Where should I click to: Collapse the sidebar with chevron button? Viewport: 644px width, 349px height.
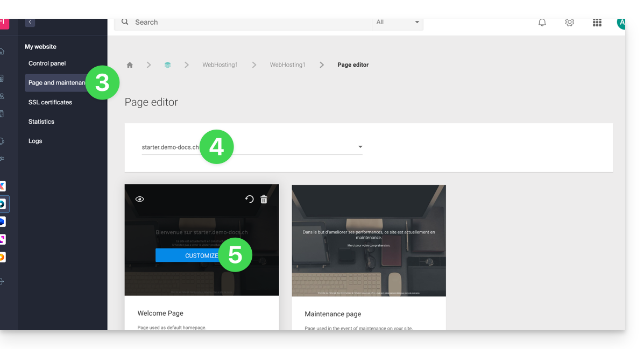(x=30, y=22)
